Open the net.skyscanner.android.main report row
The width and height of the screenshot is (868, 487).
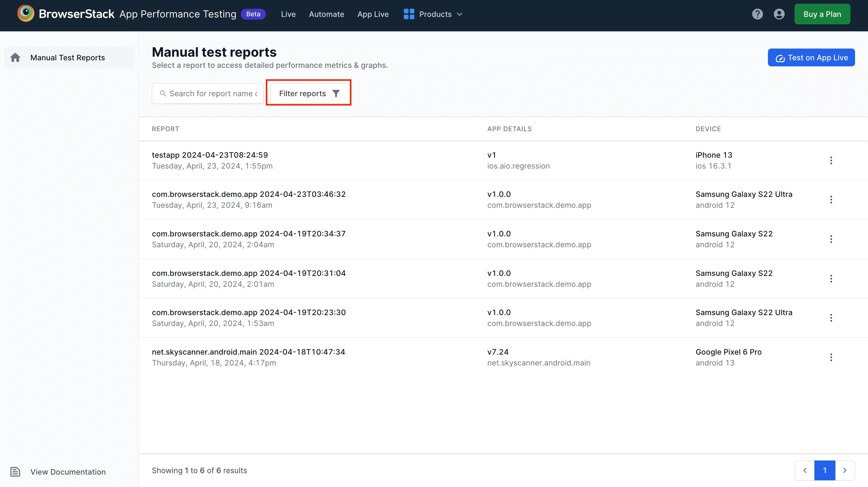(x=248, y=352)
